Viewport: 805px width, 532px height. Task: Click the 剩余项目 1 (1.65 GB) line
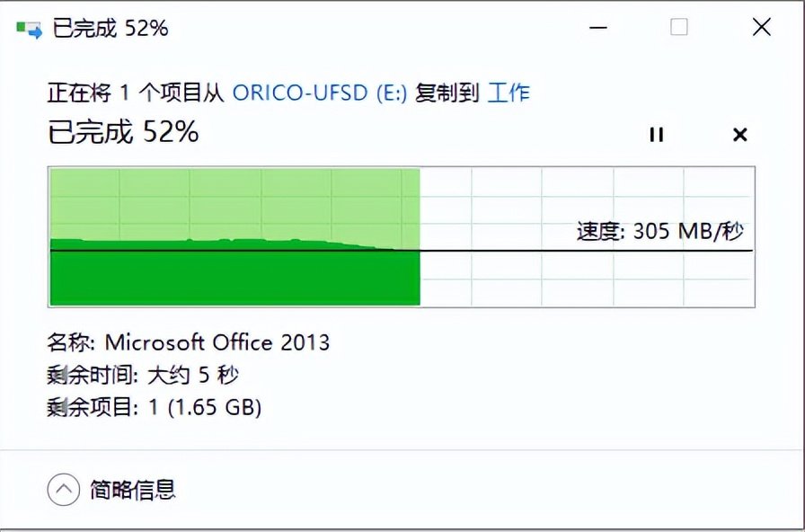tap(154, 408)
